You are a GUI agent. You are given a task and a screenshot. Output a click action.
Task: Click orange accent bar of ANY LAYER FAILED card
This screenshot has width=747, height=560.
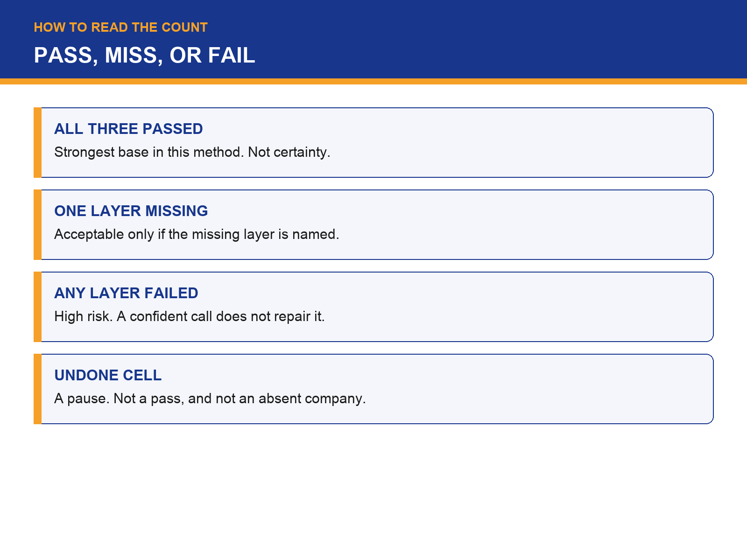coord(37,307)
